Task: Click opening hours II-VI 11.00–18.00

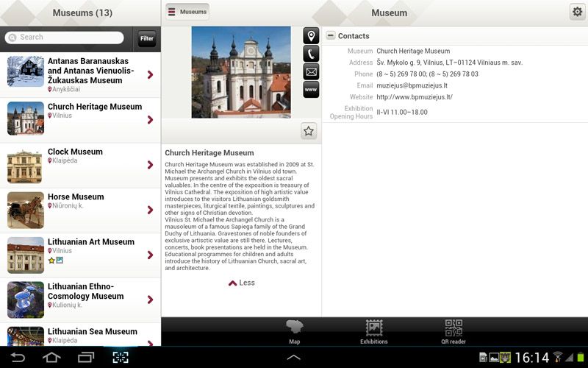Action: click(x=402, y=112)
